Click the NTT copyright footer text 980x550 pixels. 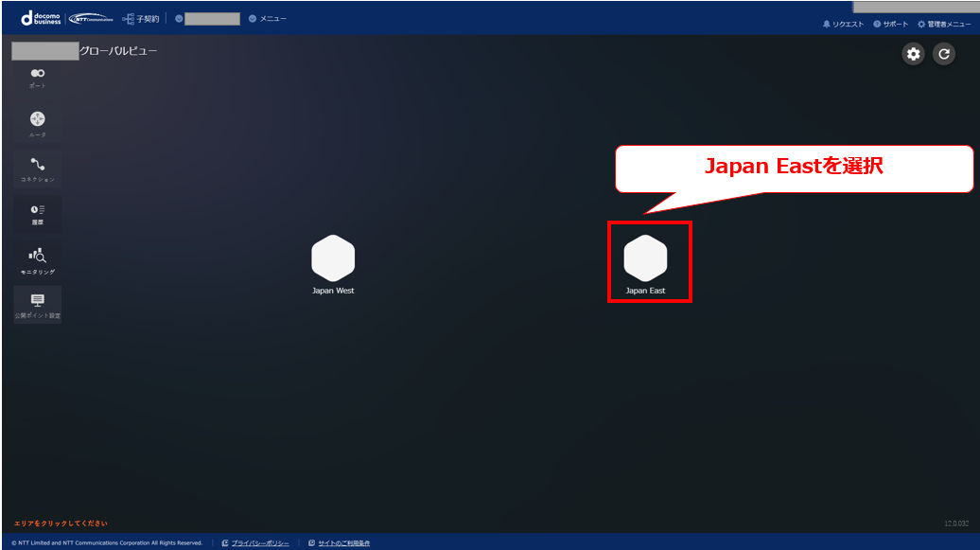(x=107, y=543)
